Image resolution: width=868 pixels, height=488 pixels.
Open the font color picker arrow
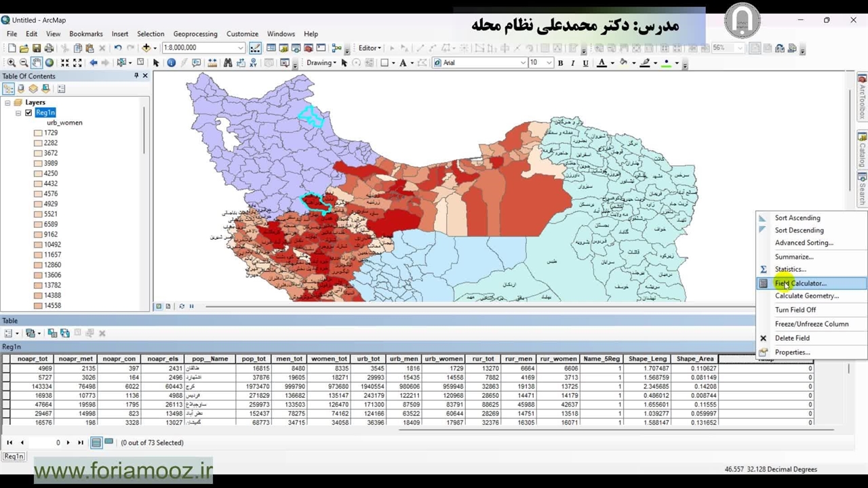612,63
